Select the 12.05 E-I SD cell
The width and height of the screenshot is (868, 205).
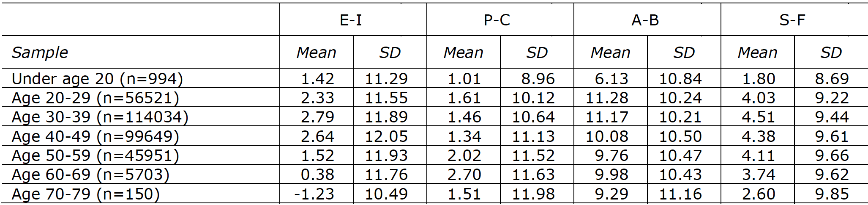[x=386, y=136]
